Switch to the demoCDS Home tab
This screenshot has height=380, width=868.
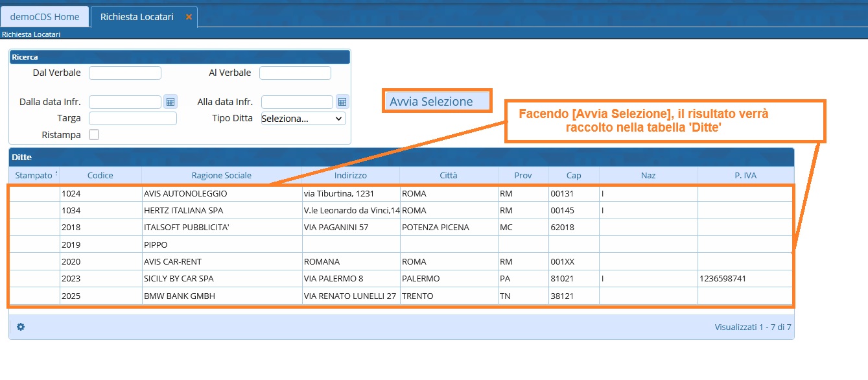[45, 17]
